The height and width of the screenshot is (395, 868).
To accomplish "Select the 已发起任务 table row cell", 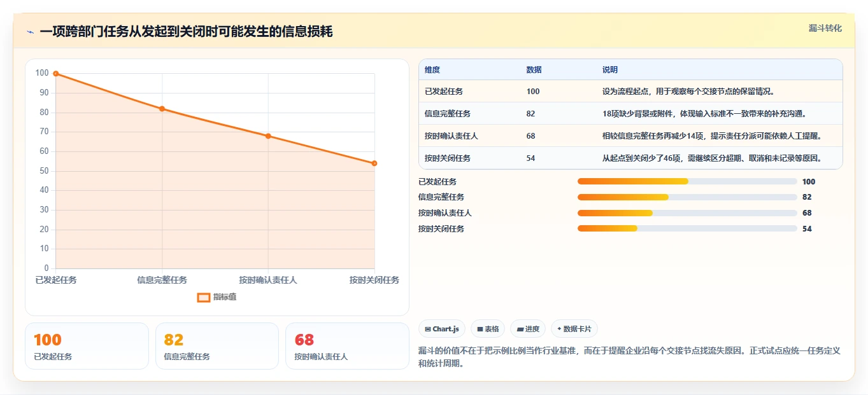I will click(444, 92).
